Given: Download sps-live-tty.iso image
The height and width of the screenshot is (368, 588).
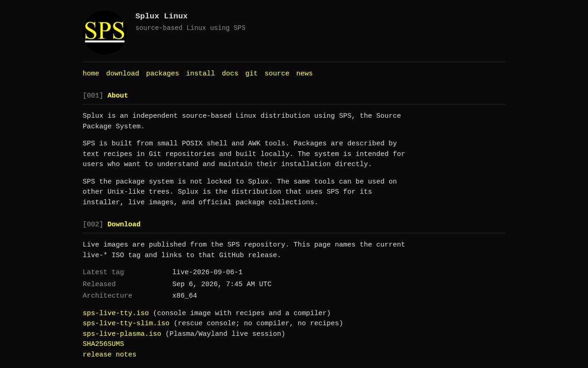Looking at the screenshot, I should [x=116, y=313].
